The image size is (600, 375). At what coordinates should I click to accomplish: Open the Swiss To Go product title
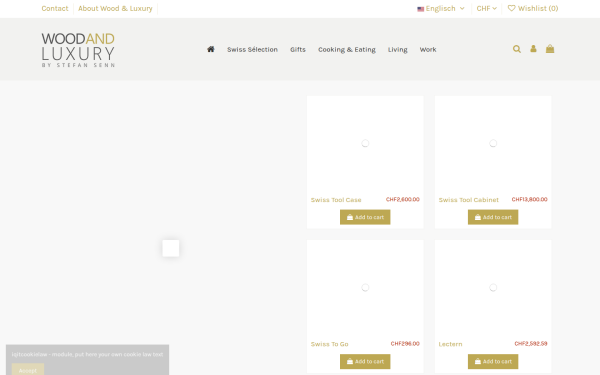(x=329, y=344)
